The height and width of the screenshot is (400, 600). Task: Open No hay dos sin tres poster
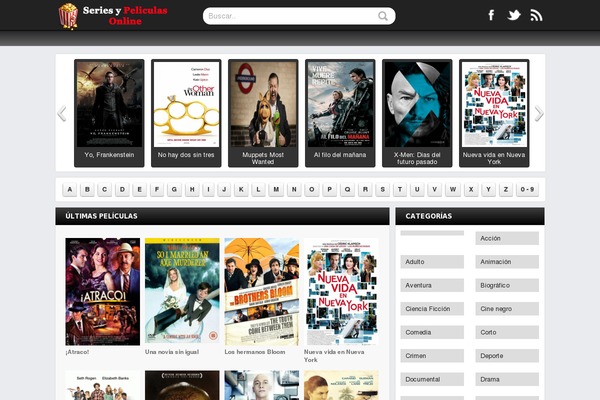point(186,104)
